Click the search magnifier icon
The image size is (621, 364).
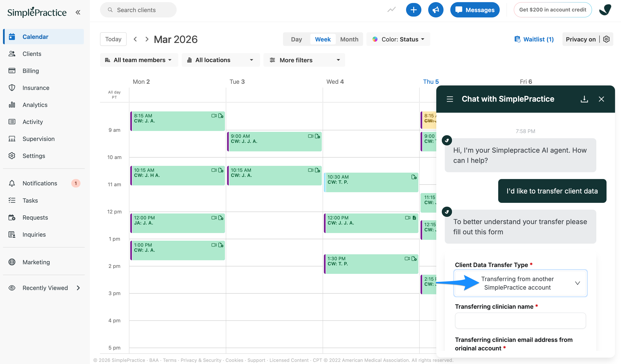110,10
